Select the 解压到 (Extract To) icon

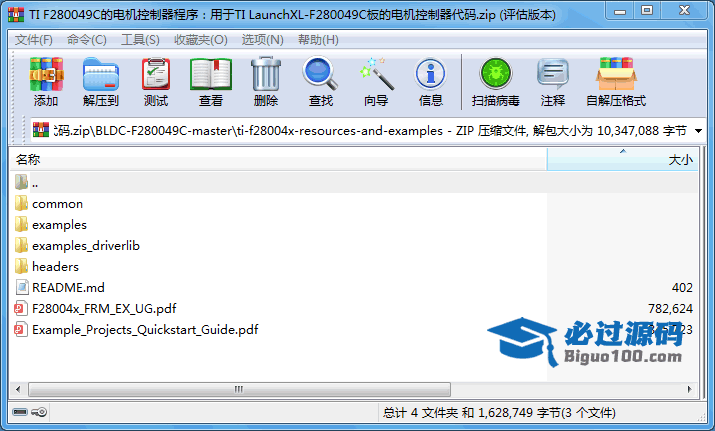(101, 82)
